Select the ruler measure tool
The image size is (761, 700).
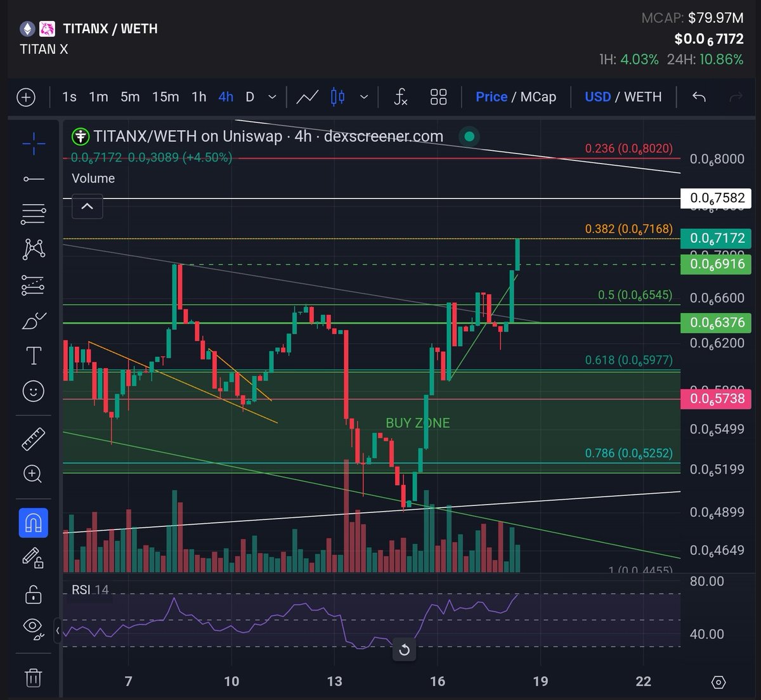coord(34,439)
